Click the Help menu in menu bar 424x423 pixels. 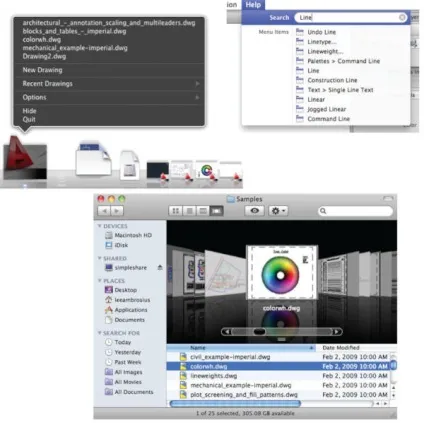253,5
